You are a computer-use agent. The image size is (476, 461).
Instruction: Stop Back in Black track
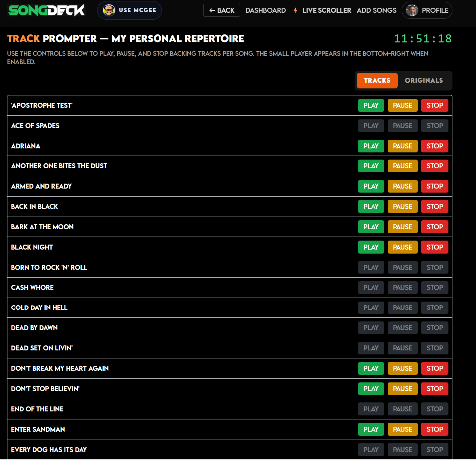435,207
